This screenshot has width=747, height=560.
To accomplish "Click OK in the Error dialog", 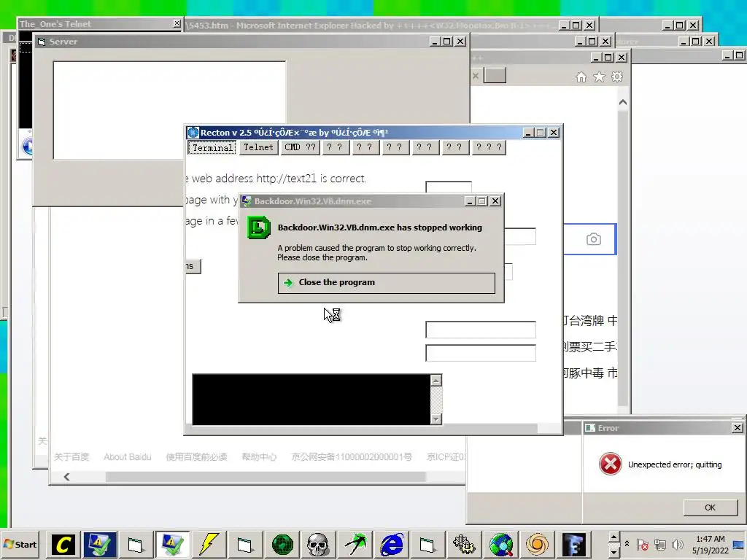I will (710, 507).
